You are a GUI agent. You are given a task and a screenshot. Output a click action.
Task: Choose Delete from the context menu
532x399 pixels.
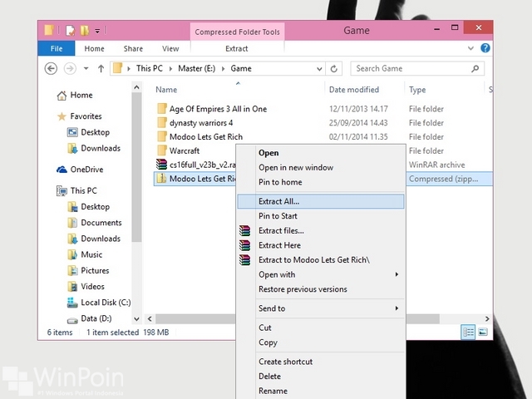[321, 377]
